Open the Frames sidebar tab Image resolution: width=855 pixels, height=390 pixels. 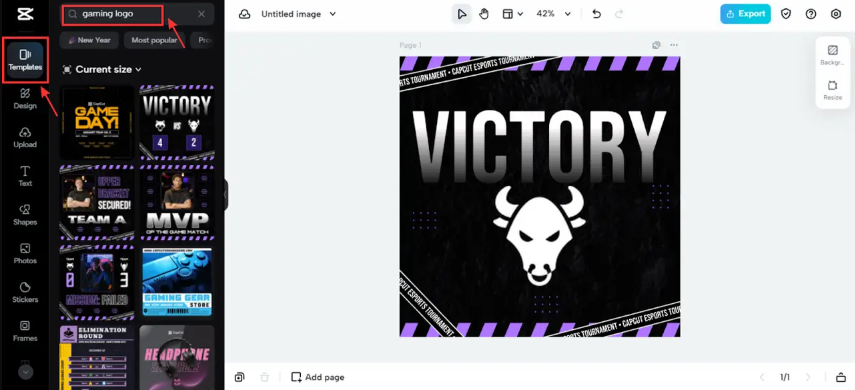pyautogui.click(x=25, y=331)
